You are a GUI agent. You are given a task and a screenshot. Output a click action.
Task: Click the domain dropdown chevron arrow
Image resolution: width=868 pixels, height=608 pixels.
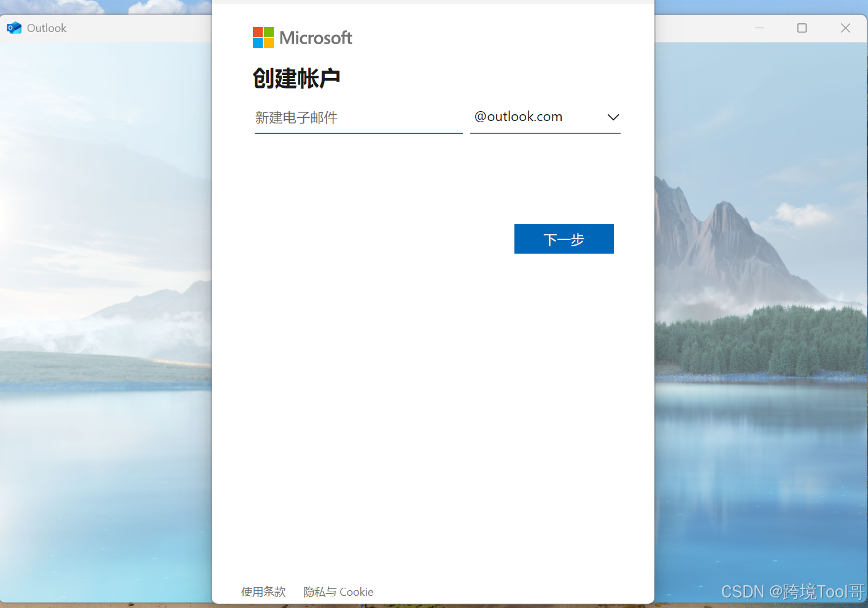coord(613,117)
